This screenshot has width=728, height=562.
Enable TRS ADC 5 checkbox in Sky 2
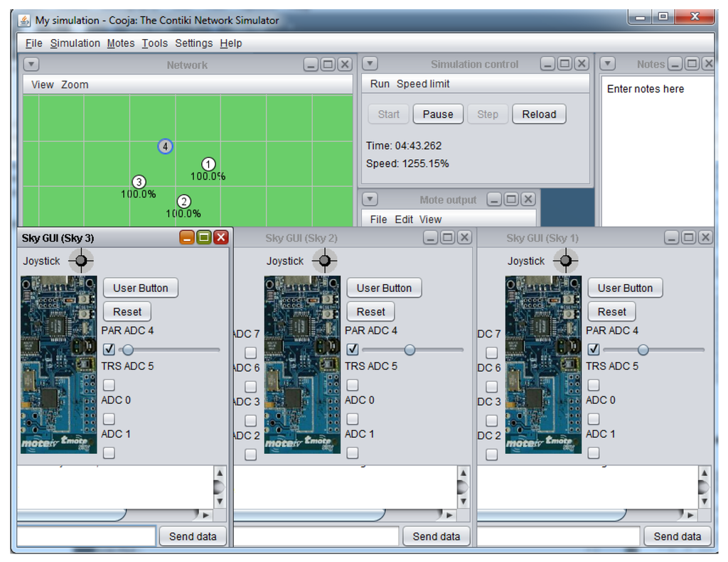tap(353, 384)
